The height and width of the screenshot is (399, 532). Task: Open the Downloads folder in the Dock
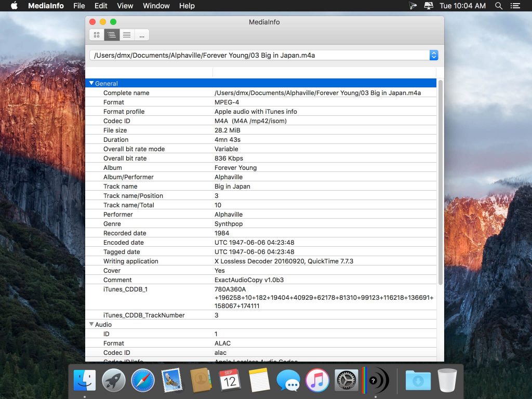pyautogui.click(x=418, y=380)
